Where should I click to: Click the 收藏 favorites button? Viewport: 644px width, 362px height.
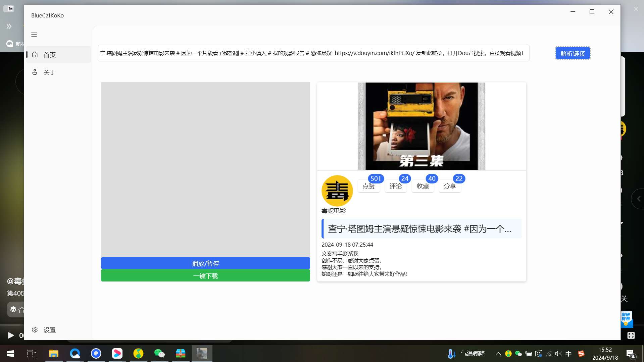coord(423,186)
